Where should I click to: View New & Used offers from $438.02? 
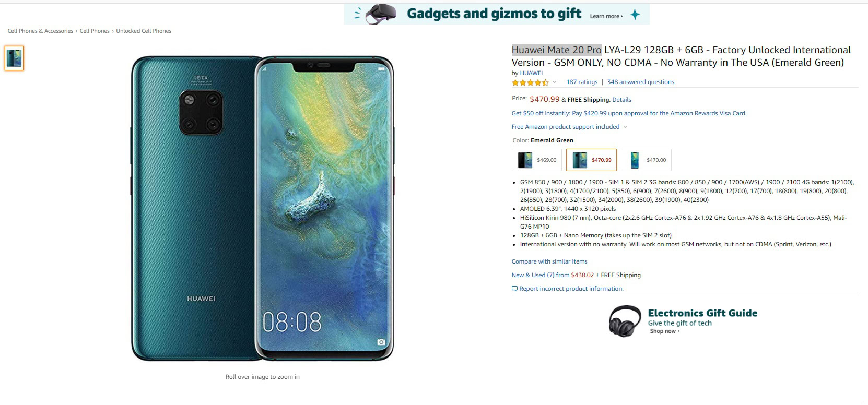click(x=553, y=275)
